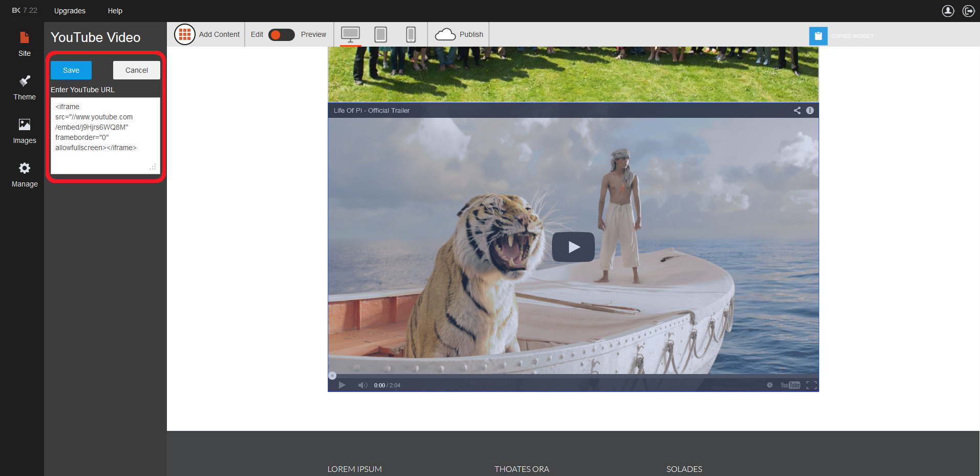This screenshot has height=476, width=980.
Task: Cancel the YouTube video edit
Action: coord(137,70)
